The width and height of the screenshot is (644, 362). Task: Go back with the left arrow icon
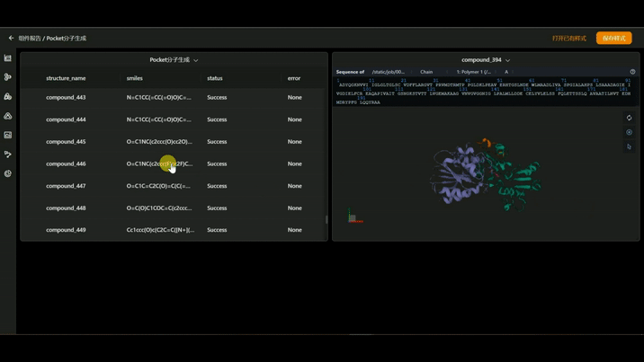11,38
